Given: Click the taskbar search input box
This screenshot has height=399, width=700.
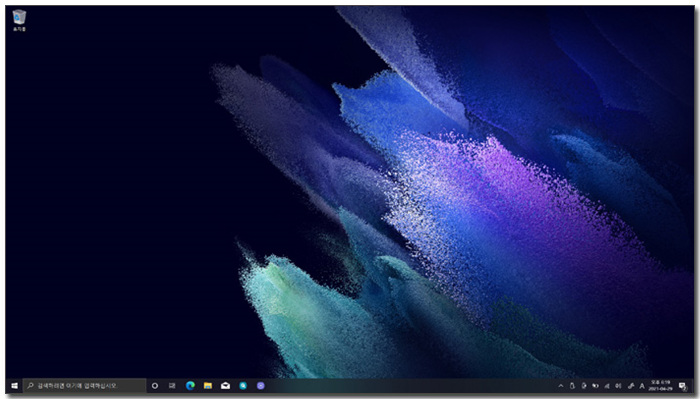Looking at the screenshot, I should coord(84,386).
